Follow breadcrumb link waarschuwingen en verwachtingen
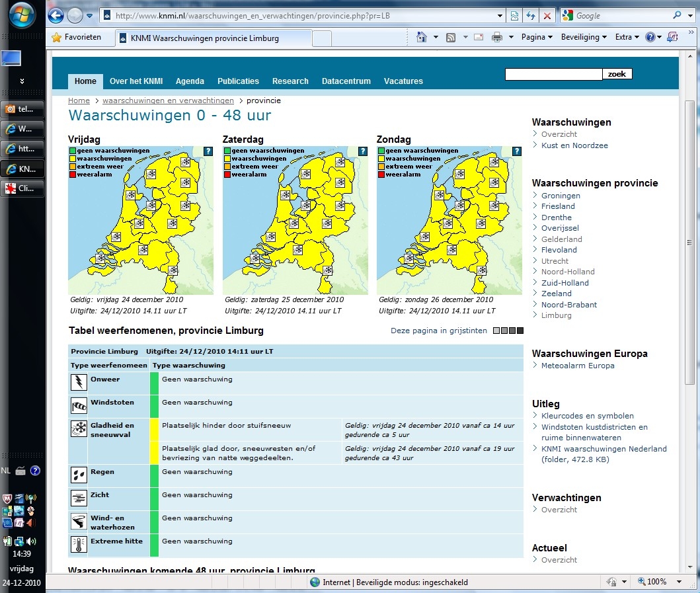 [168, 100]
